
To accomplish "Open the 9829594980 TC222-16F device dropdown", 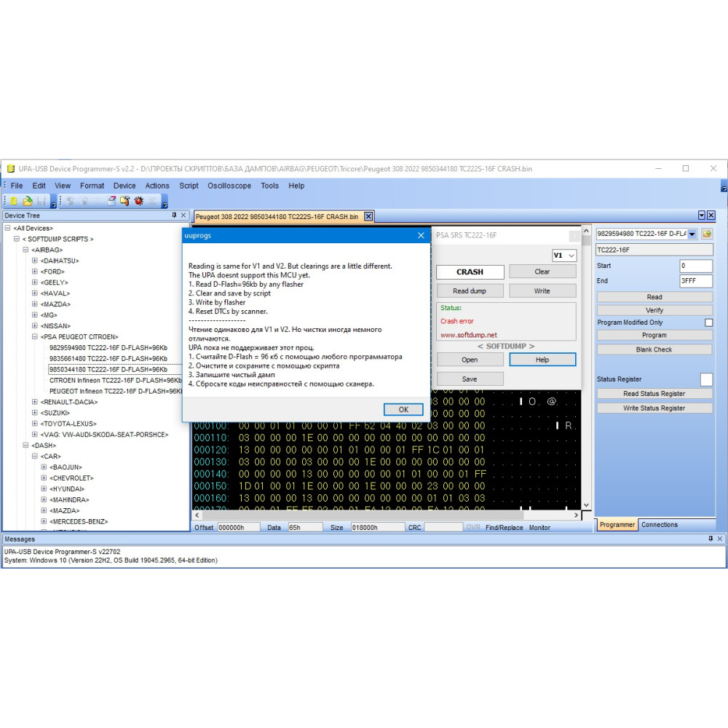I will click(x=692, y=234).
